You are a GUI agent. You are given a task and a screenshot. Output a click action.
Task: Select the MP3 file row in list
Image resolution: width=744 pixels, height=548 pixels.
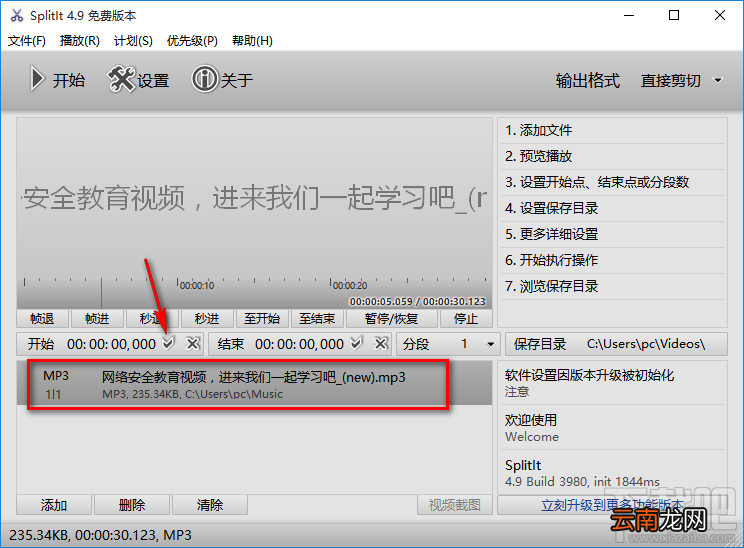click(254, 384)
